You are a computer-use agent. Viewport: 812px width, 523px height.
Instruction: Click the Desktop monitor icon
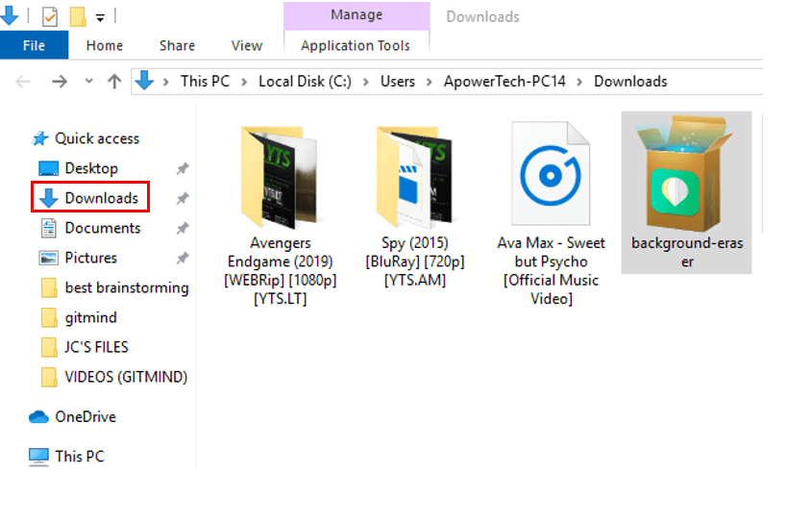[49, 168]
